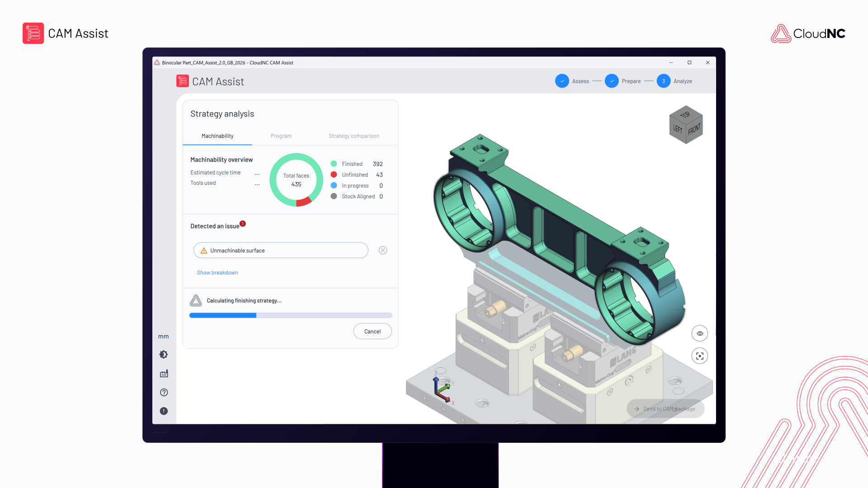Toggle model visibility with the eye icon
The height and width of the screenshot is (488, 868).
click(x=700, y=333)
